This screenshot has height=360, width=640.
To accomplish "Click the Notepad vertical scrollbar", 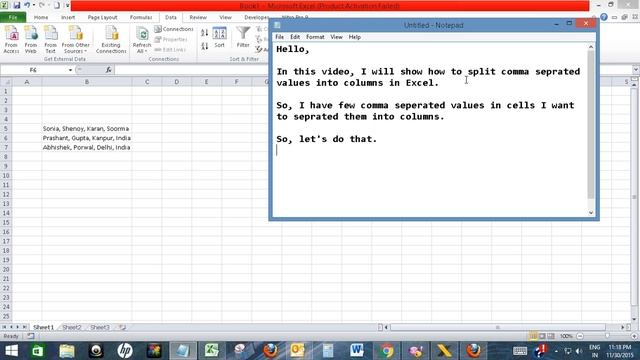I will click(591, 129).
